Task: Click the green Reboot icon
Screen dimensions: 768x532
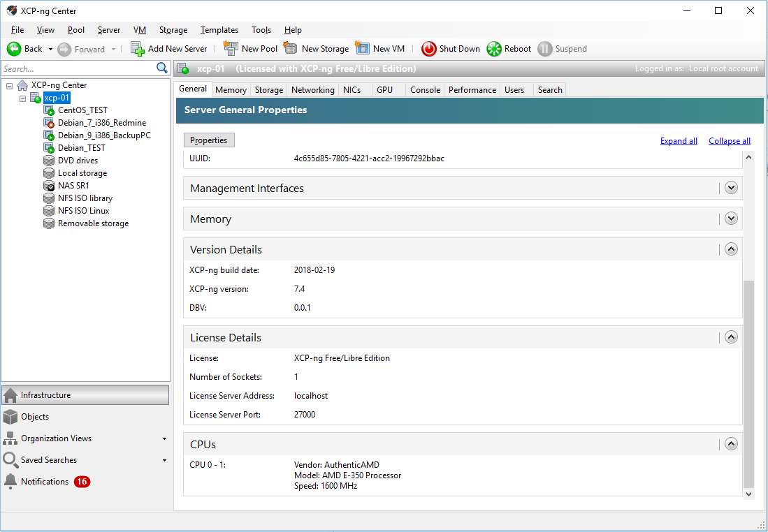Action: (x=493, y=48)
